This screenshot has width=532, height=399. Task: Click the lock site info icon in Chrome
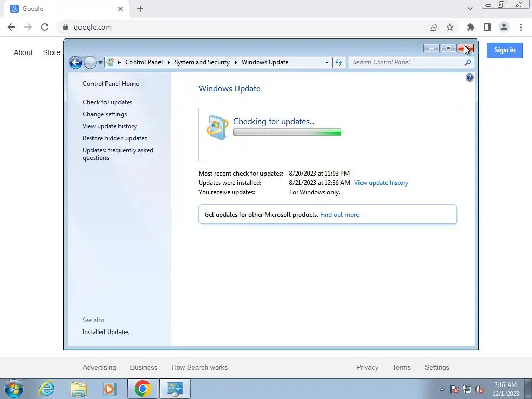(65, 27)
